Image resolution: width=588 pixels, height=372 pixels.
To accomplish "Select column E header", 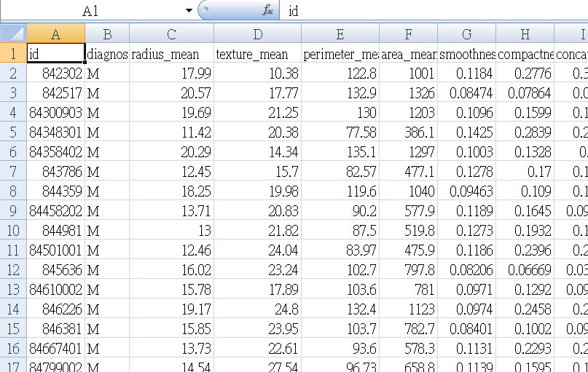I will (340, 34).
